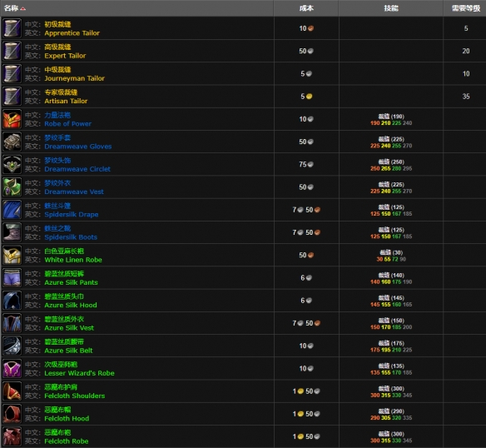This screenshot has width=486, height=448.
Task: Click the Spidersilk Boots item icon
Action: click(x=12, y=232)
